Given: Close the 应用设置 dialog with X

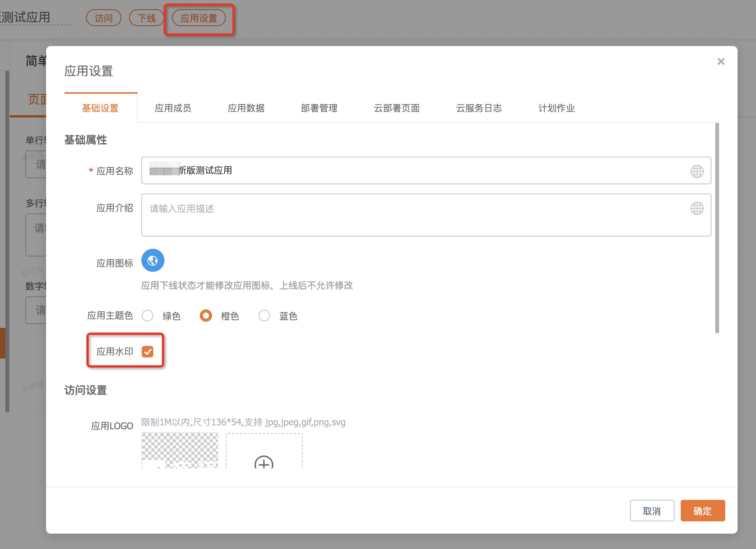Looking at the screenshot, I should (x=721, y=62).
